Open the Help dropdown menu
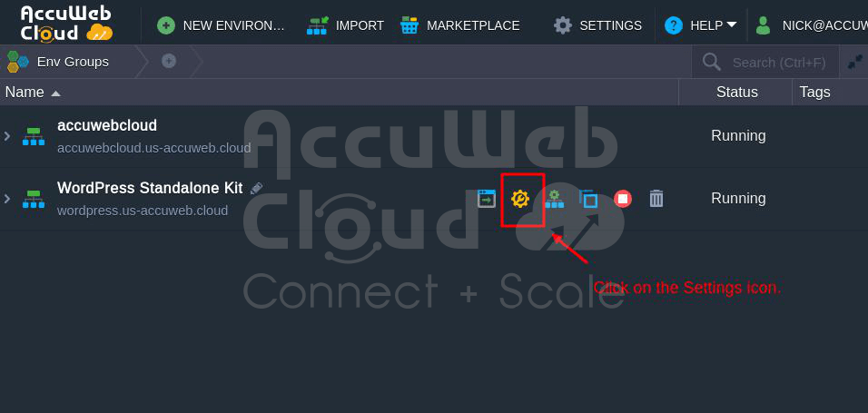The image size is (868, 413). [x=701, y=25]
